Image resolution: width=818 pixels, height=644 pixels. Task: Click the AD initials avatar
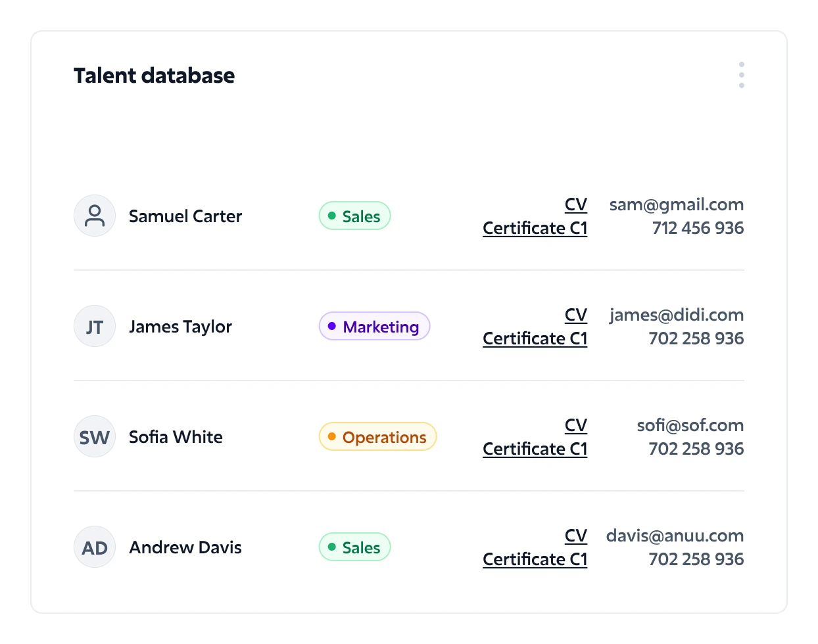coord(95,547)
